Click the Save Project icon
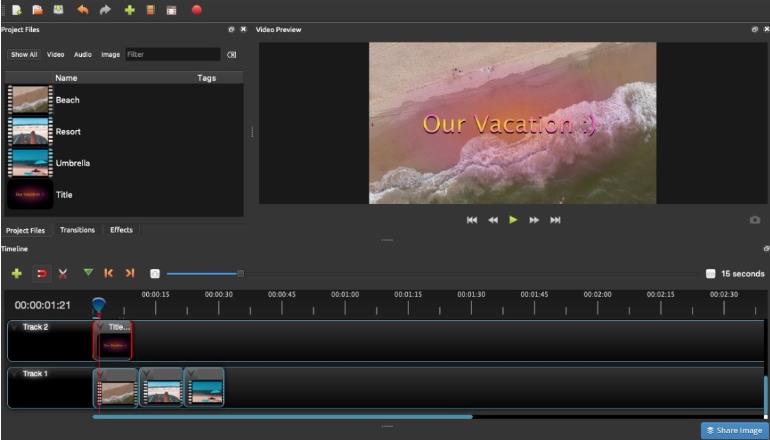 59,10
